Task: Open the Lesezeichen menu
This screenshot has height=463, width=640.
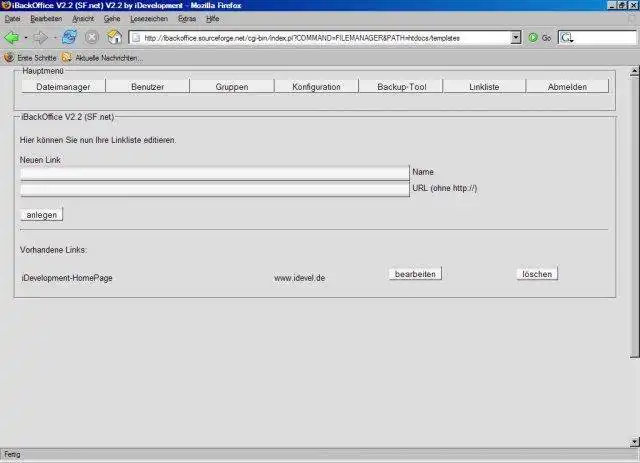Action: pyautogui.click(x=149, y=19)
